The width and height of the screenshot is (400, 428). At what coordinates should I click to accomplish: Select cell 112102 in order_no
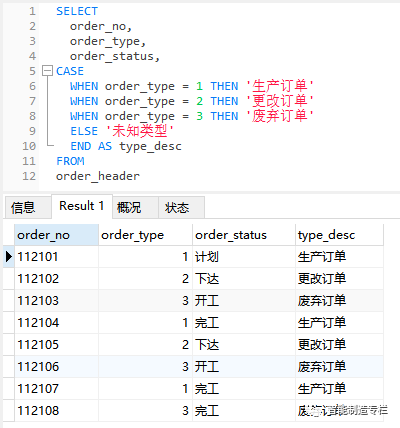(56, 279)
